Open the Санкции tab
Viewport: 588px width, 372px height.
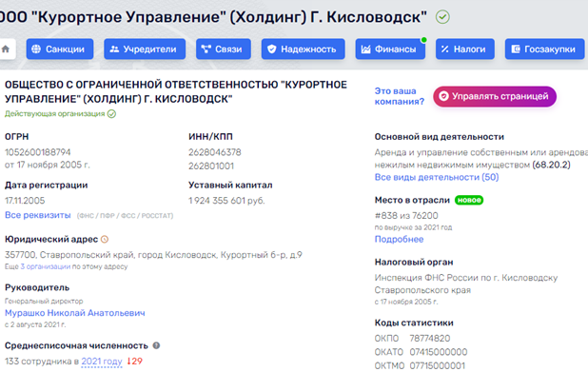[60, 49]
